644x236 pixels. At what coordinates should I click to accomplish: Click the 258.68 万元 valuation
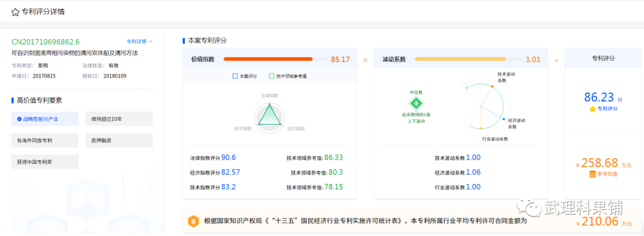(x=603, y=163)
